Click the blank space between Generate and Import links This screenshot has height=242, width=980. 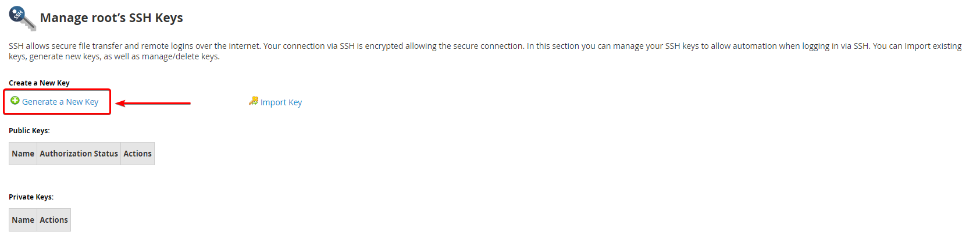click(219, 102)
